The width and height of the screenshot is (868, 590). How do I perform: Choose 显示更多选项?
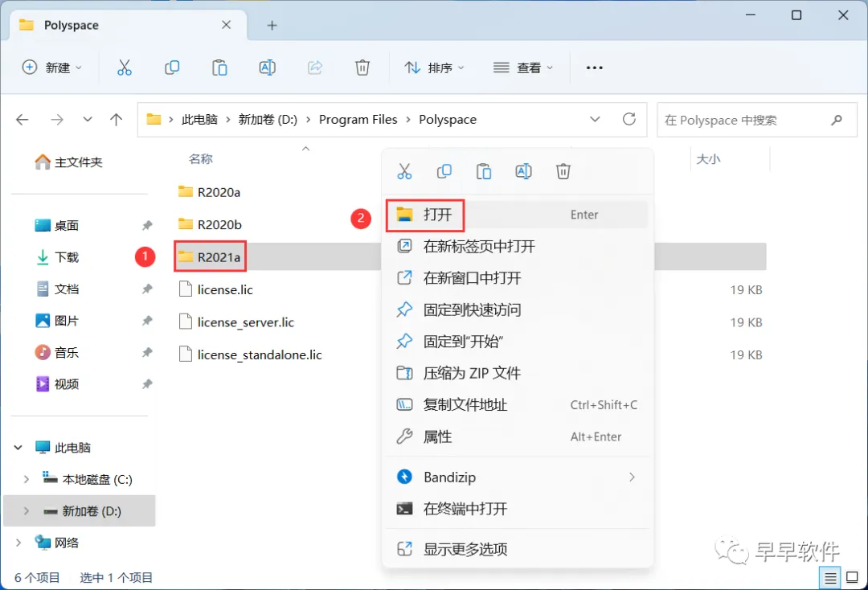click(x=517, y=549)
